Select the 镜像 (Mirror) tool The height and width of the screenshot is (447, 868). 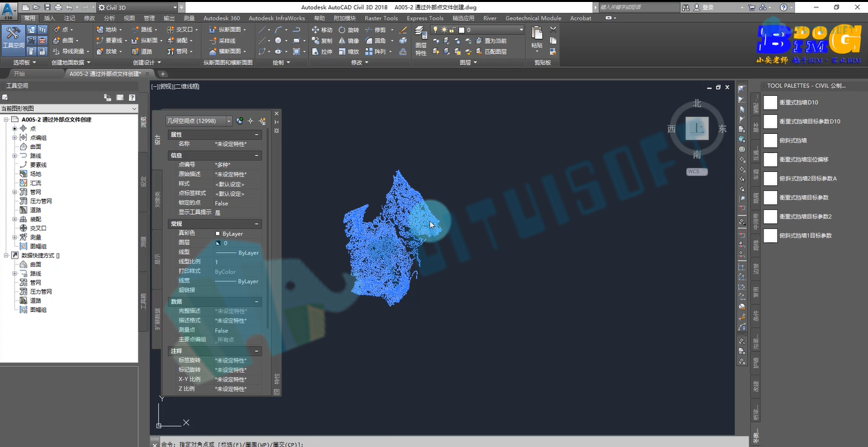[349, 41]
